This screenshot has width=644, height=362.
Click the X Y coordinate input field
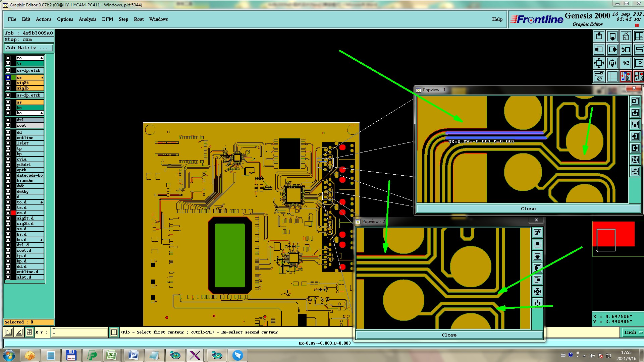click(79, 332)
